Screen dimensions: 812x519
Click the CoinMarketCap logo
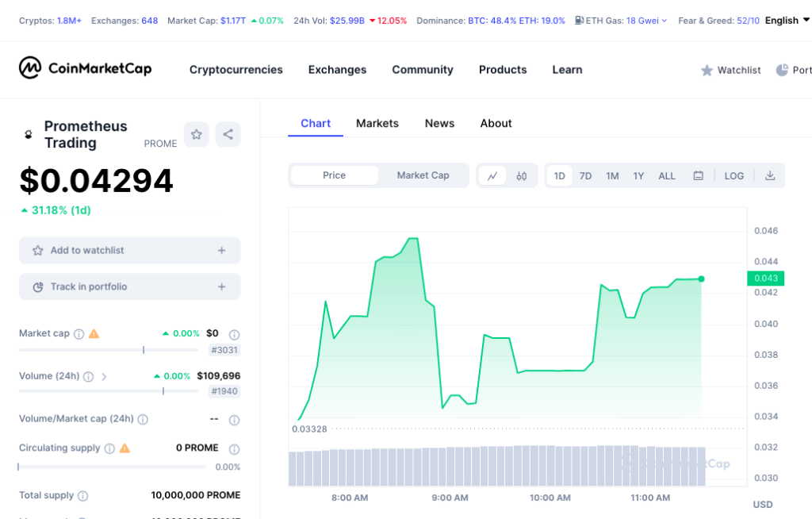coord(85,69)
